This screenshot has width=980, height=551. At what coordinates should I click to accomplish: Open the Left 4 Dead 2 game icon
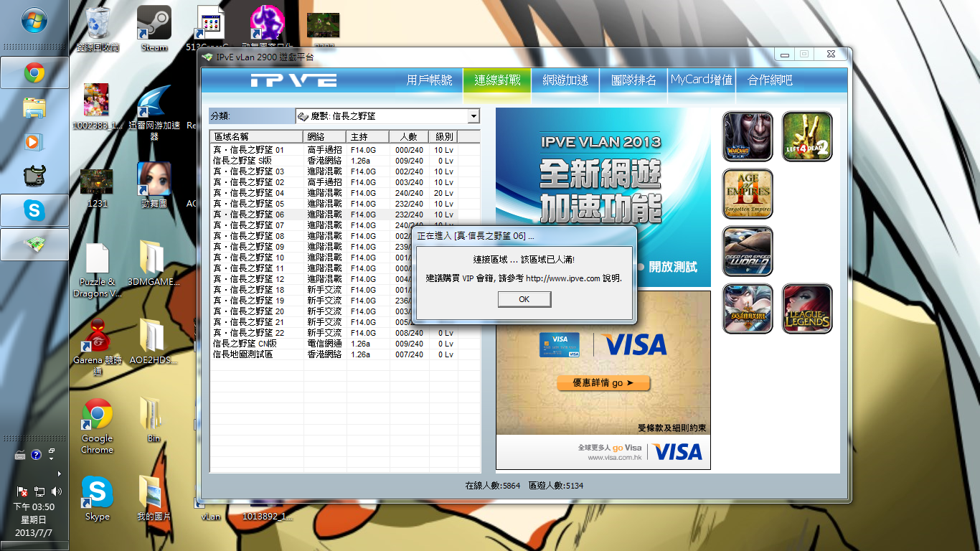point(807,136)
